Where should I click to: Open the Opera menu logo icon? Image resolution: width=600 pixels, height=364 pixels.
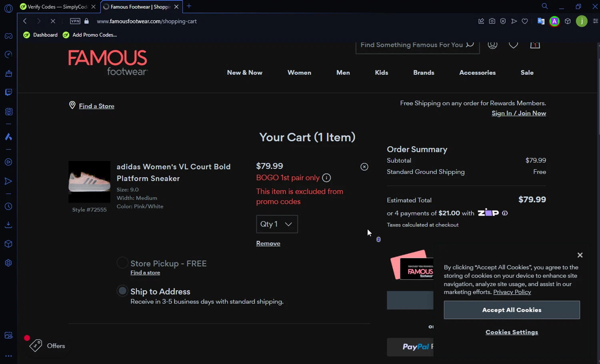(x=8, y=8)
